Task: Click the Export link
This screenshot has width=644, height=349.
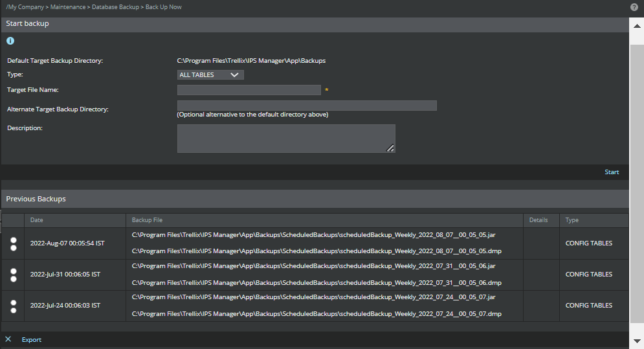Action: click(x=32, y=339)
